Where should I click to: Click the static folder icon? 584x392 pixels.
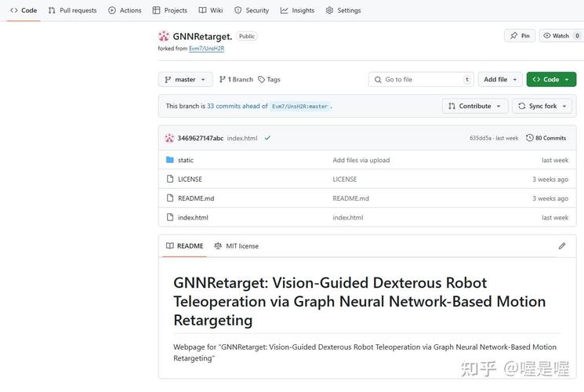click(x=170, y=160)
